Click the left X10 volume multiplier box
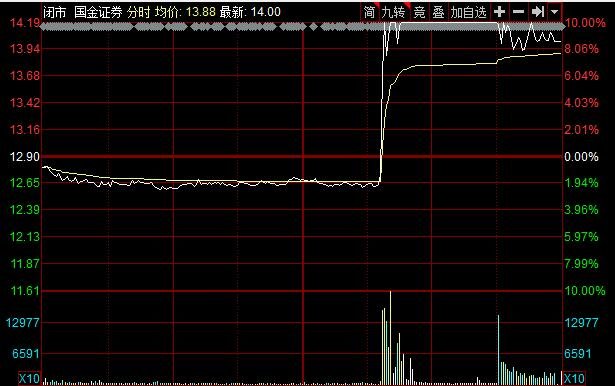 [29, 379]
